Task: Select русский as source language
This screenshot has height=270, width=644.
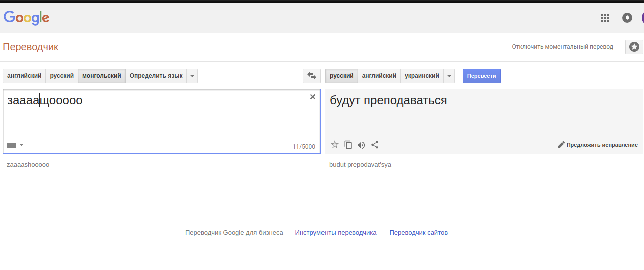Action: [x=62, y=76]
